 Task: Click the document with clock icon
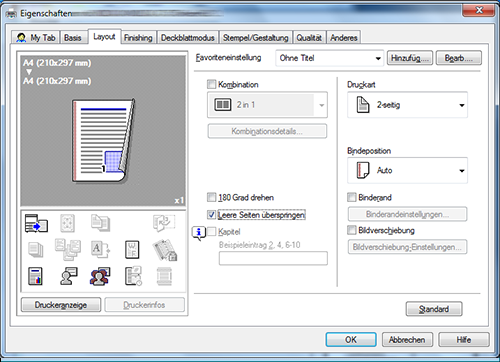(x=133, y=276)
